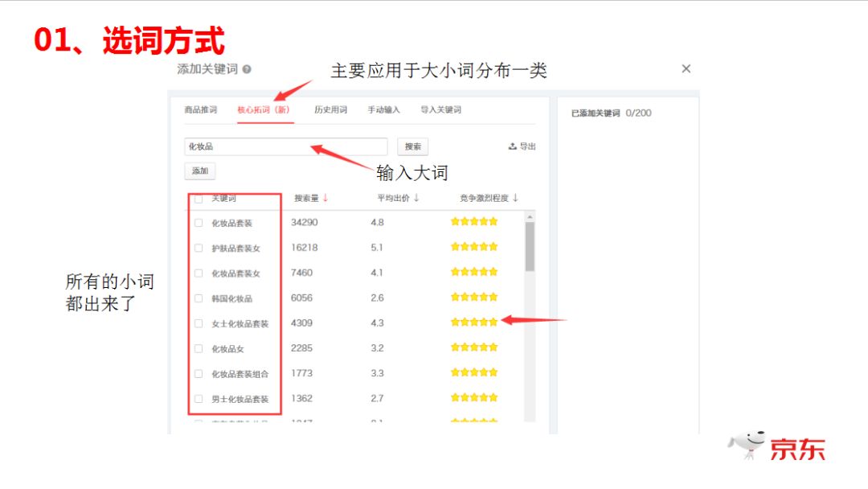Viewport: 868px width, 489px height.
Task: Sort by 竞争激烈程度 arrow
Action: 515,198
